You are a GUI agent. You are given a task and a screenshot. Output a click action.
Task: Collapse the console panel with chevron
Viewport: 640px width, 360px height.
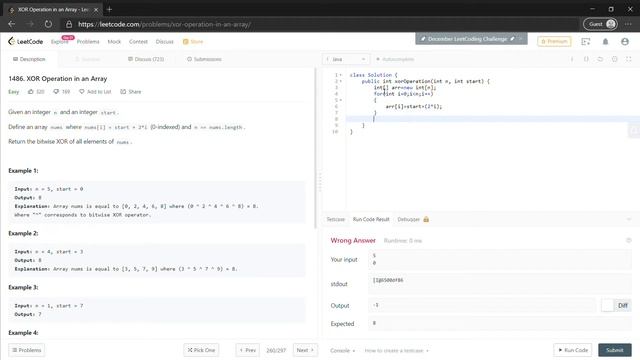click(x=629, y=220)
